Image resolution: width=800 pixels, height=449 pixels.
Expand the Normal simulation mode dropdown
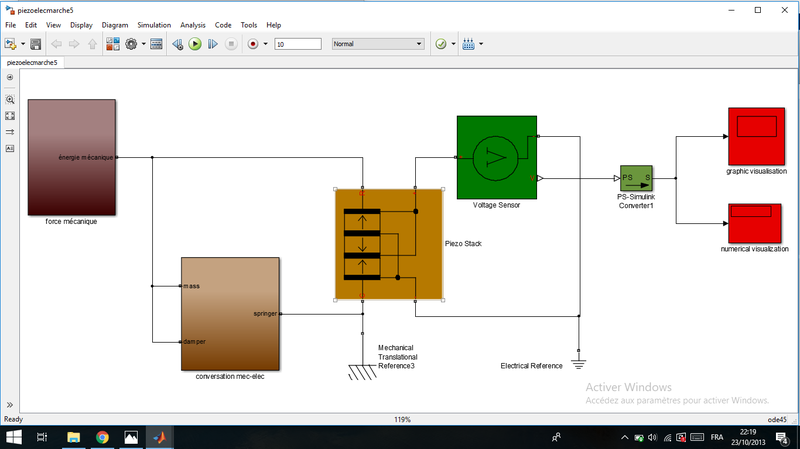(x=419, y=44)
